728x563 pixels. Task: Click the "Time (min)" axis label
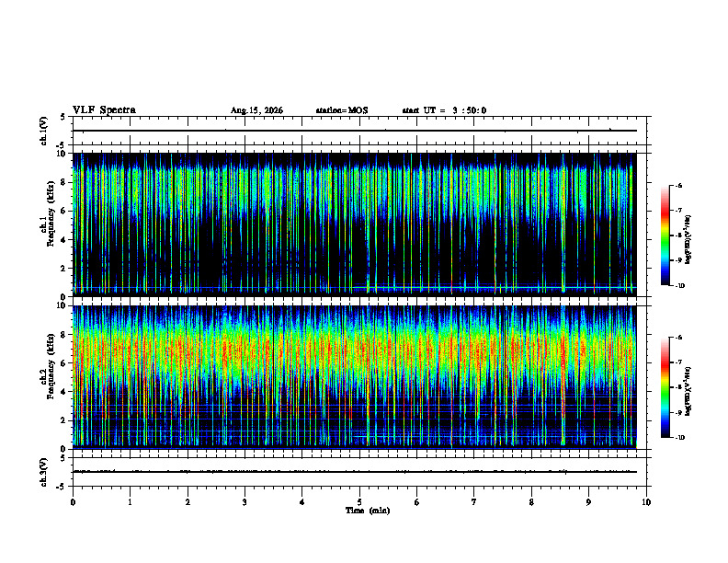pyautogui.click(x=368, y=511)
